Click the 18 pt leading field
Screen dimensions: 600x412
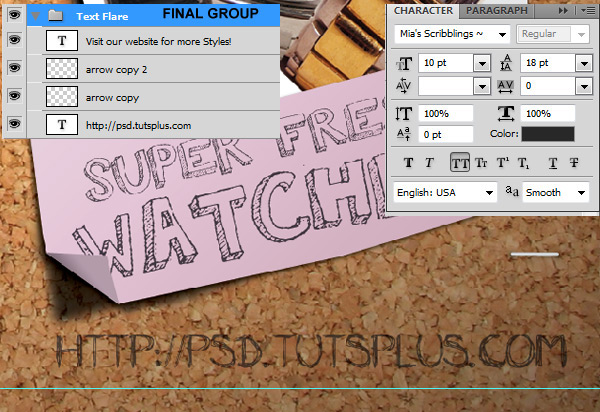548,63
